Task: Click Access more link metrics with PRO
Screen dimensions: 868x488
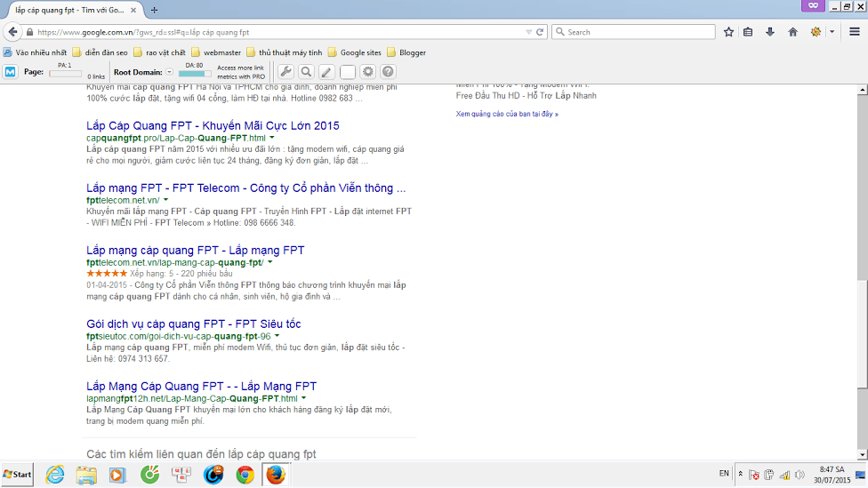Action: [x=241, y=72]
